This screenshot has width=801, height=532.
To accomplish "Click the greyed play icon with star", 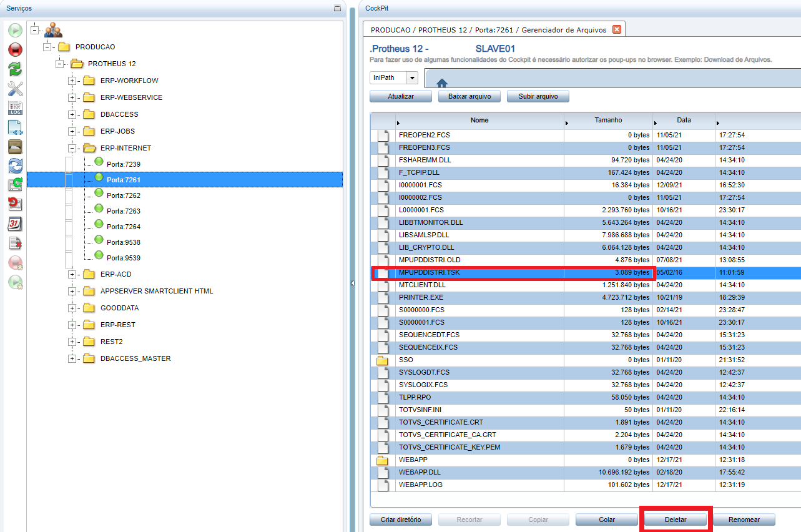I will coord(15,282).
